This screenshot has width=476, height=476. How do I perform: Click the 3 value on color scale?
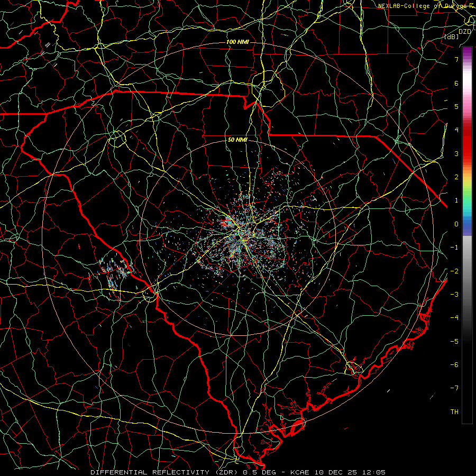click(456, 153)
